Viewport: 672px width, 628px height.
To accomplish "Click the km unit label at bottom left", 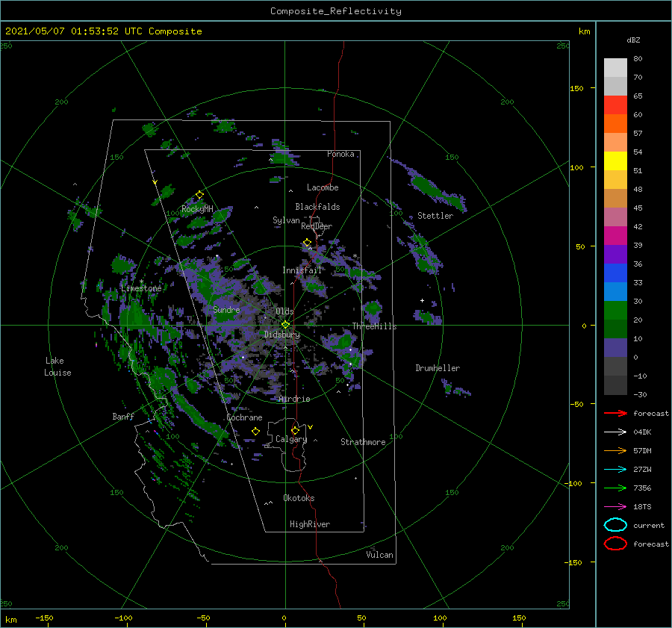I will [10, 620].
